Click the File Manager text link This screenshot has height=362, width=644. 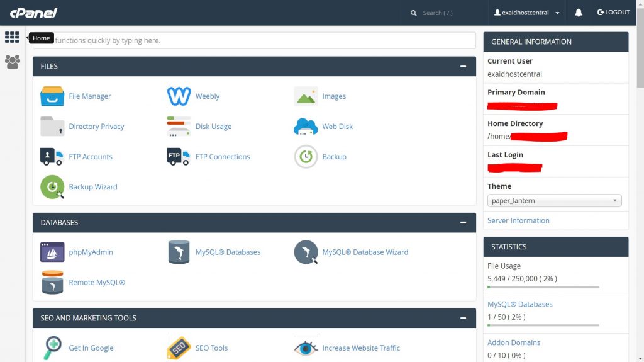89,96
